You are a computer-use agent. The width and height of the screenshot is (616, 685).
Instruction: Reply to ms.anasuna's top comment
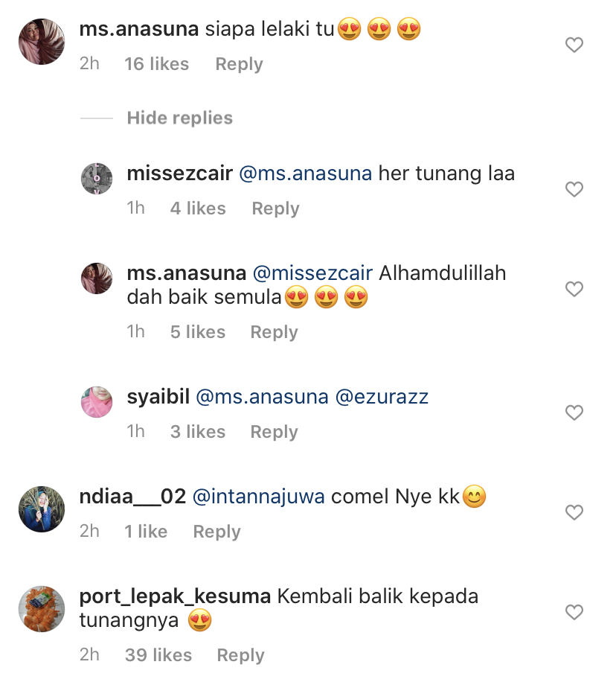tap(240, 64)
